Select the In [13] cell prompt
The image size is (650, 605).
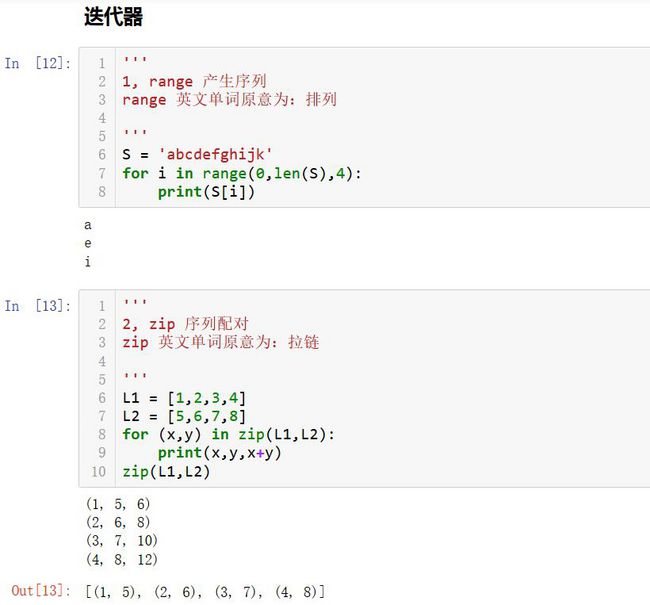pyautogui.click(x=38, y=306)
